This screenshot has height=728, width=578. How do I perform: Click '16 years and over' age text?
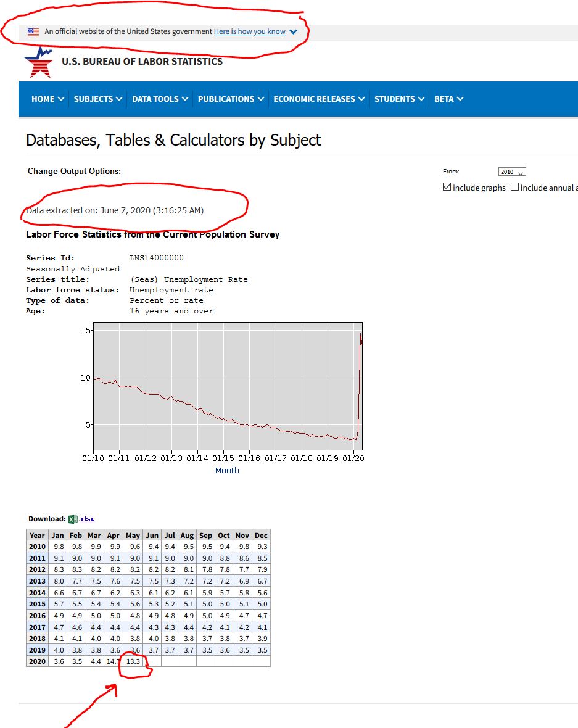tap(171, 311)
